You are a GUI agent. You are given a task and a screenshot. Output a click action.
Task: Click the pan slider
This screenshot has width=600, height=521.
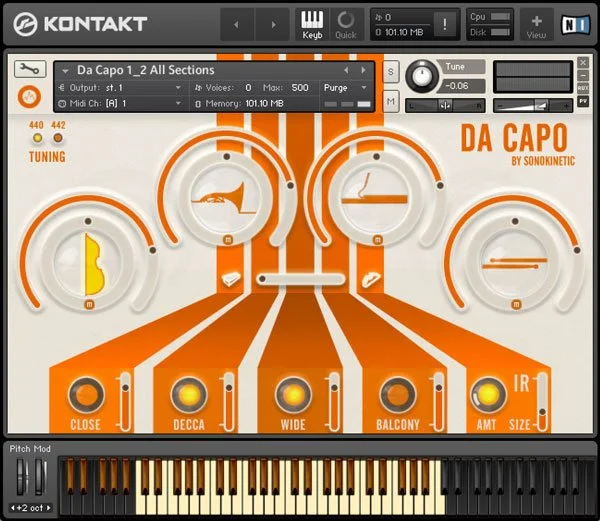tap(445, 106)
